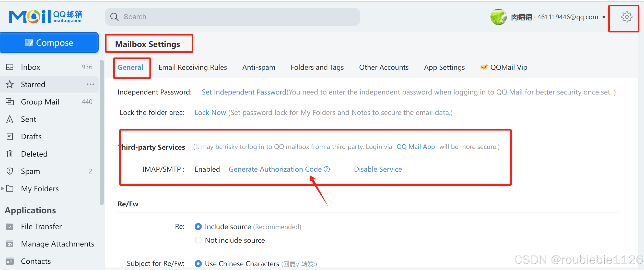This screenshot has height=270, width=644.
Task: Open Manage Attachments application label
Action: coord(57,244)
